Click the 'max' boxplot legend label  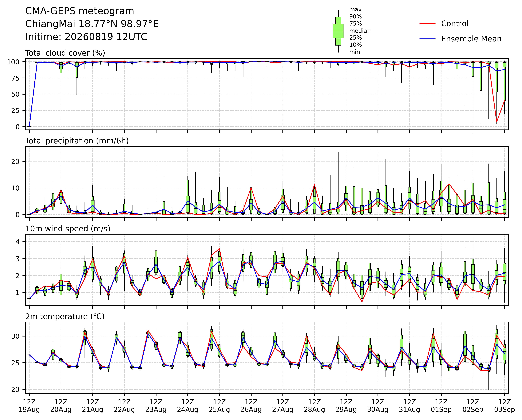(355, 10)
